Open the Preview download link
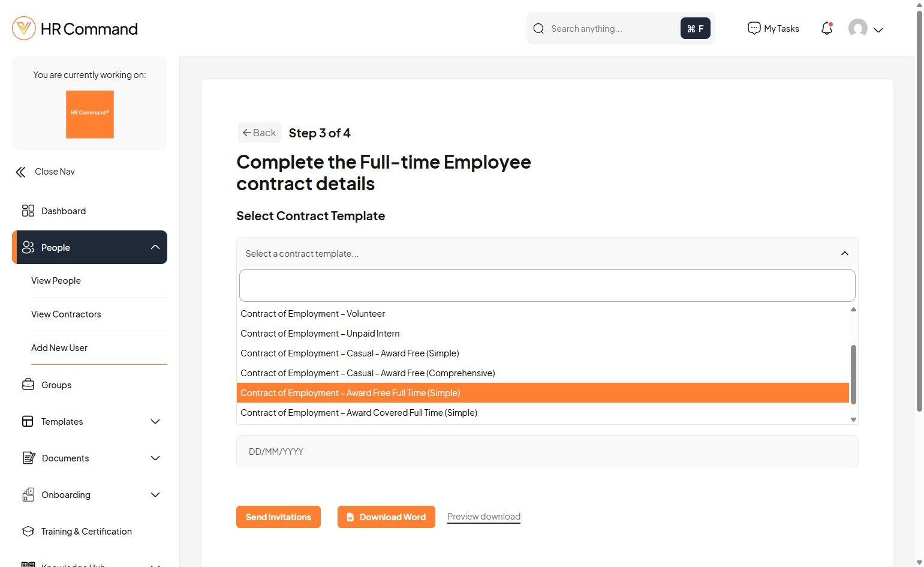Image resolution: width=924 pixels, height=567 pixels. pyautogui.click(x=483, y=517)
